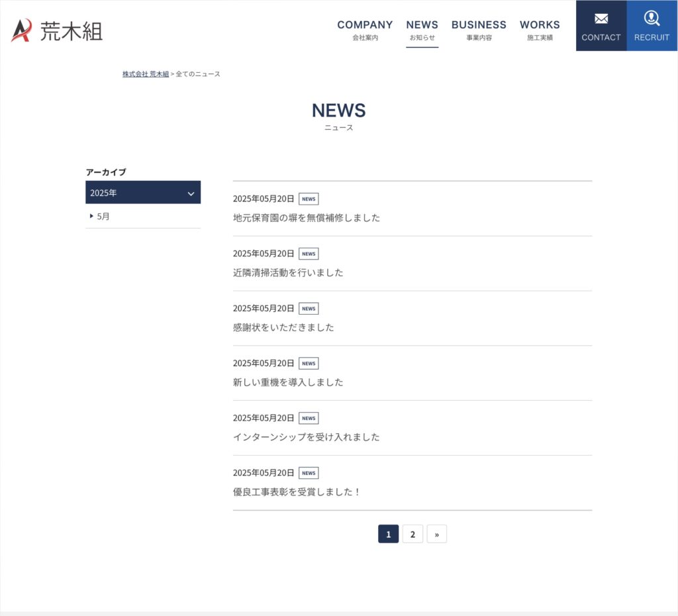The height and width of the screenshot is (616, 678).
Task: Click NEWS tag beside インターンシップ article
Action: 309,419
